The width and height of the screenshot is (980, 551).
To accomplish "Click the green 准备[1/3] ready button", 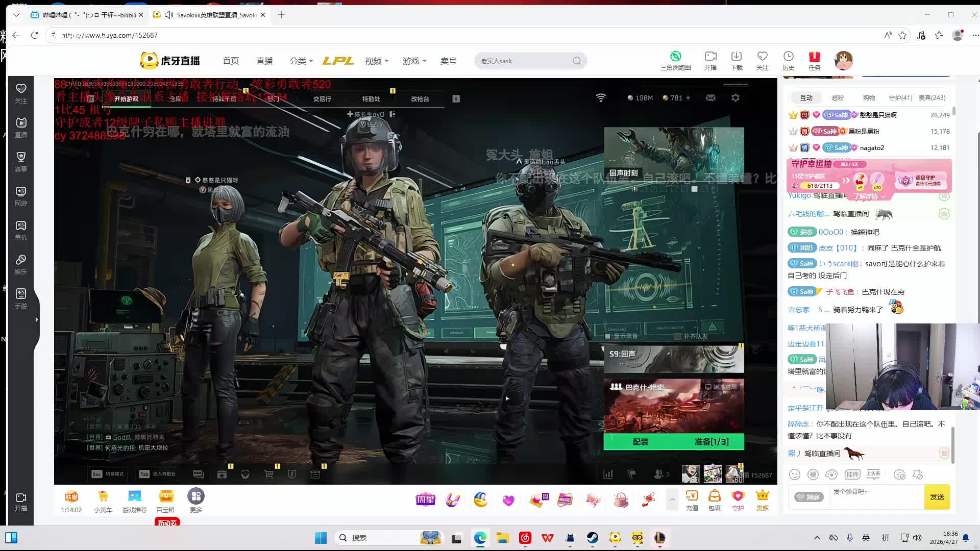I will (x=711, y=441).
